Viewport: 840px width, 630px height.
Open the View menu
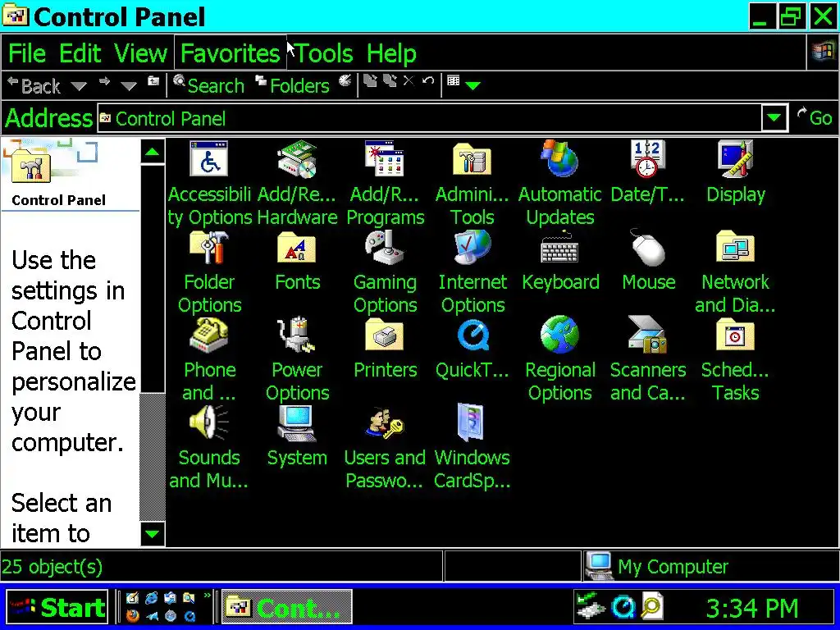click(141, 53)
